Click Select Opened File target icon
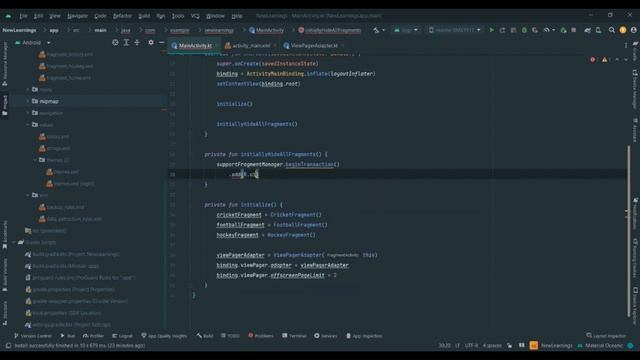Image resolution: width=640 pixels, height=360 pixels. [x=115, y=42]
